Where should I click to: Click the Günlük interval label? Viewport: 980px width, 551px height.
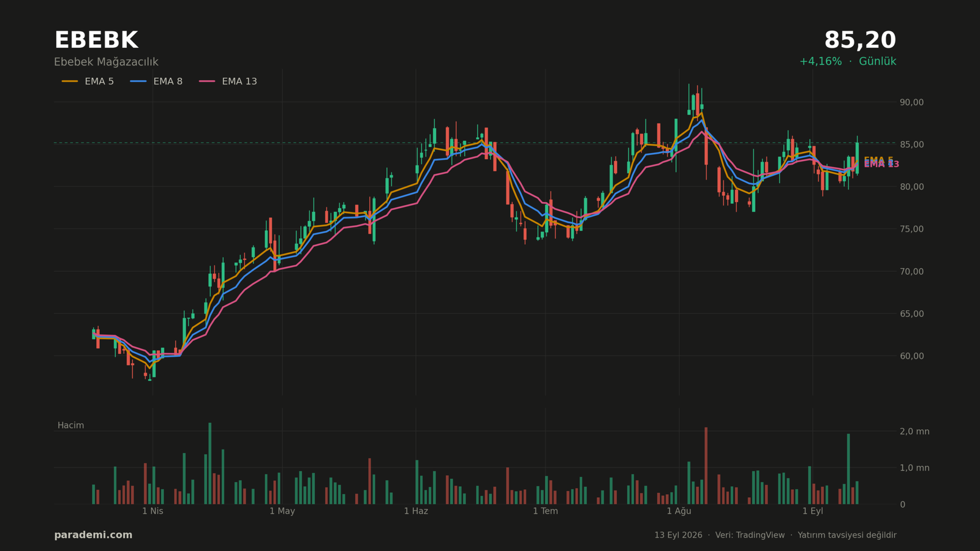point(877,62)
